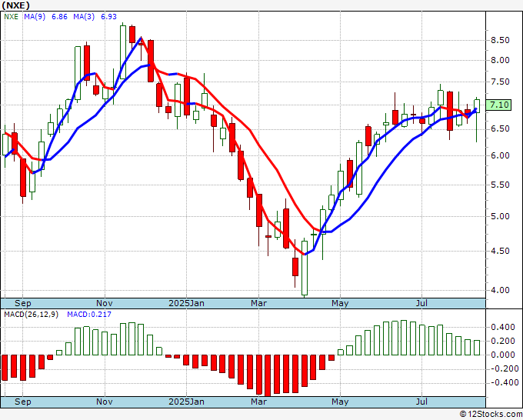Click Nov on the MACD time axis

pos(105,402)
